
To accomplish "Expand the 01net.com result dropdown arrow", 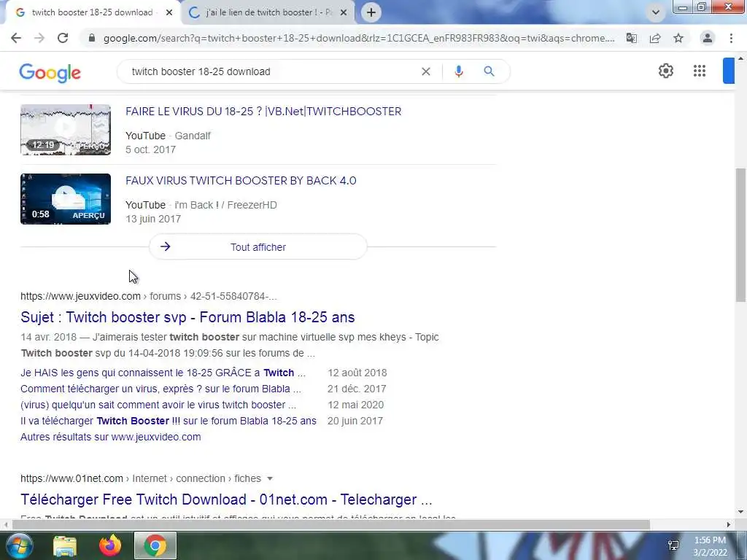I will point(270,478).
